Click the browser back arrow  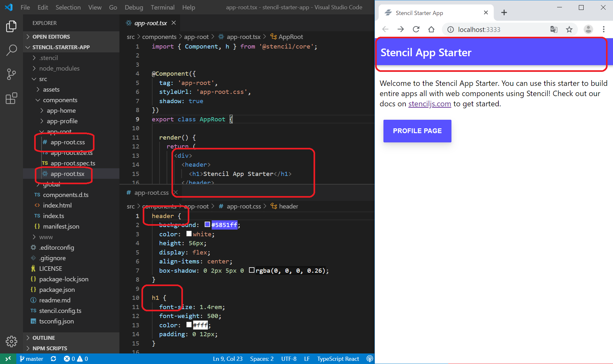pos(385,29)
